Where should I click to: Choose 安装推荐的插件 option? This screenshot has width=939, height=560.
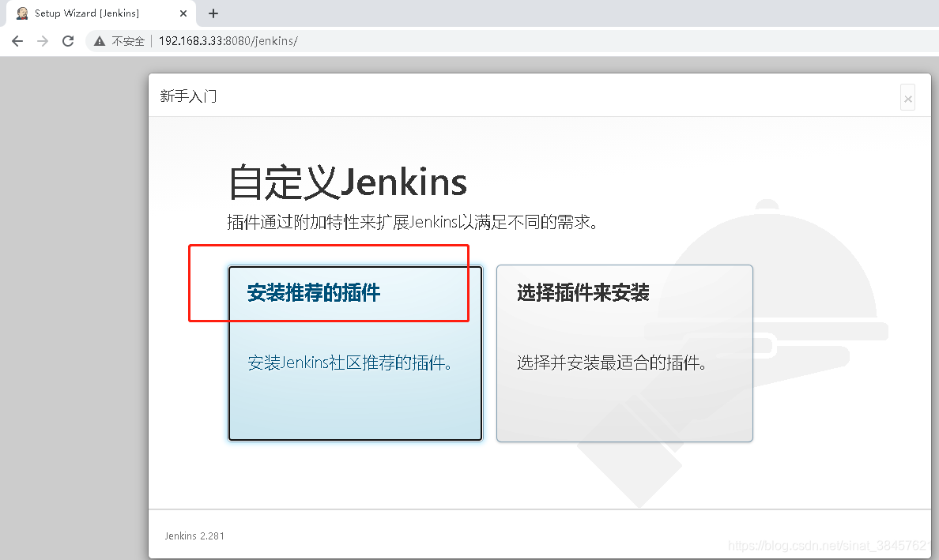(x=355, y=353)
